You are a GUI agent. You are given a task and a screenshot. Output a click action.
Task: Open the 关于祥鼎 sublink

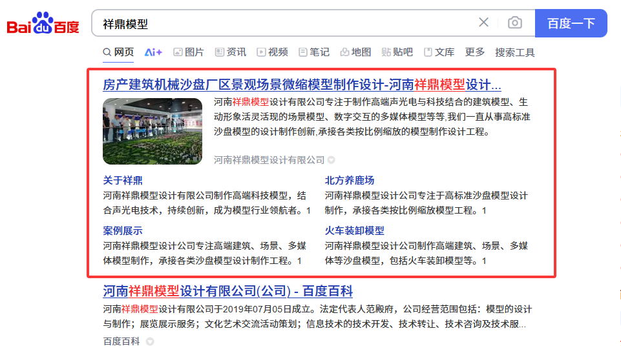(123, 180)
